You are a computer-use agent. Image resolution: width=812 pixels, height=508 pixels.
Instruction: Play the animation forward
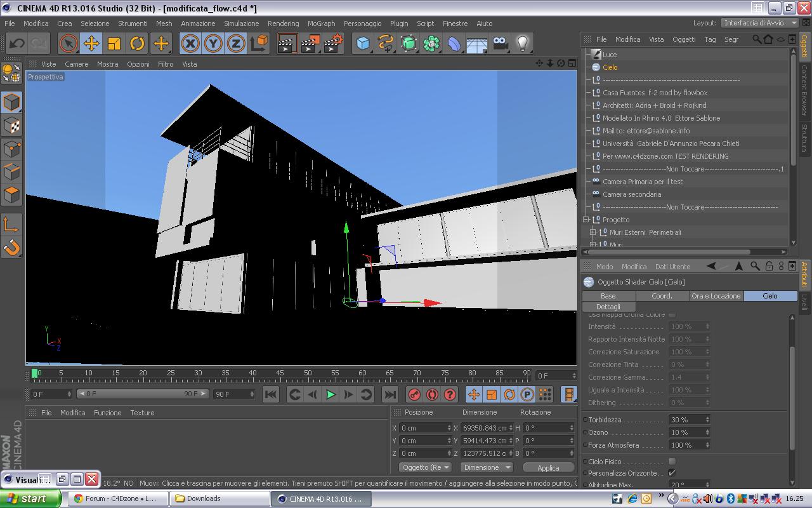(x=331, y=394)
